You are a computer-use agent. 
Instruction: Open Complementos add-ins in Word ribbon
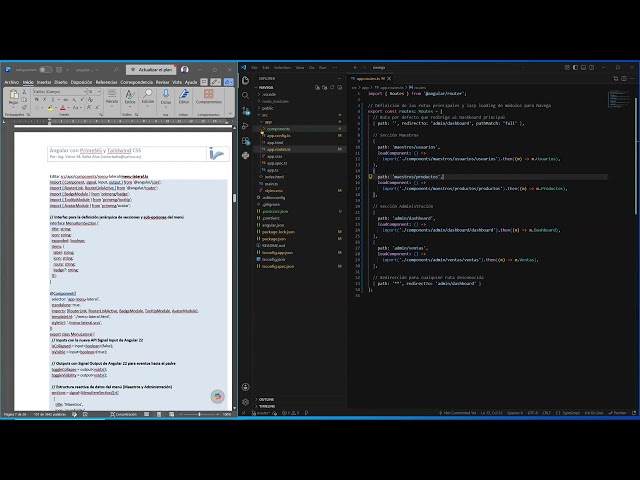coord(209,97)
